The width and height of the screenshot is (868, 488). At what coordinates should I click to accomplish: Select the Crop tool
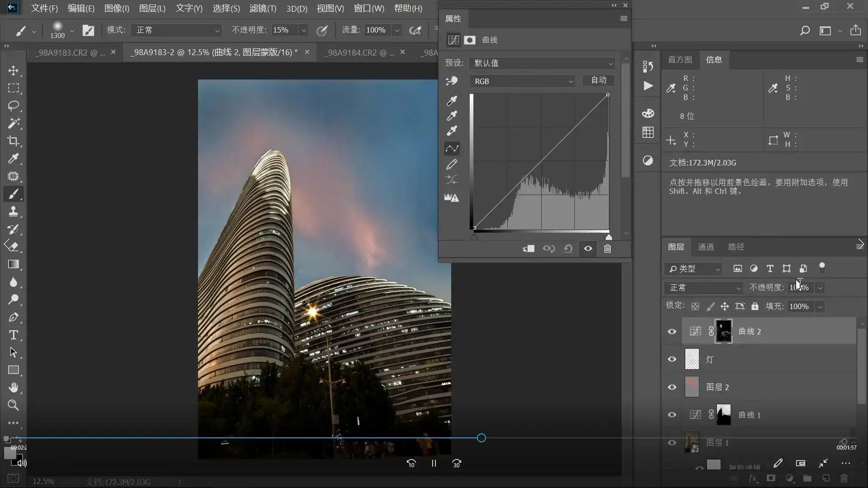(14, 141)
